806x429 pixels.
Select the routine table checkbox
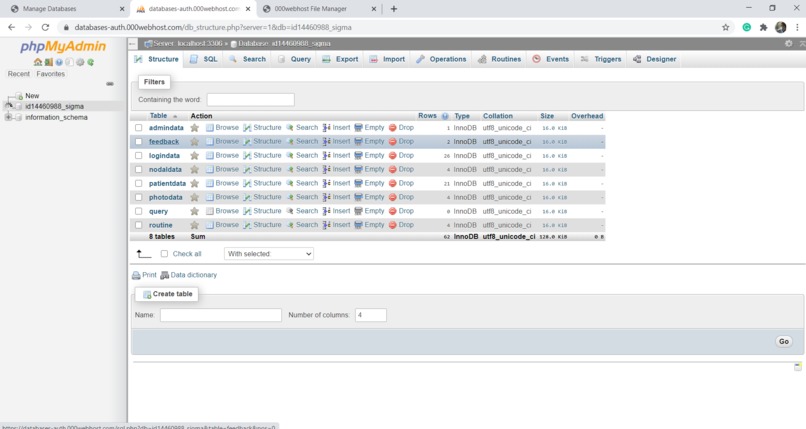tap(139, 225)
